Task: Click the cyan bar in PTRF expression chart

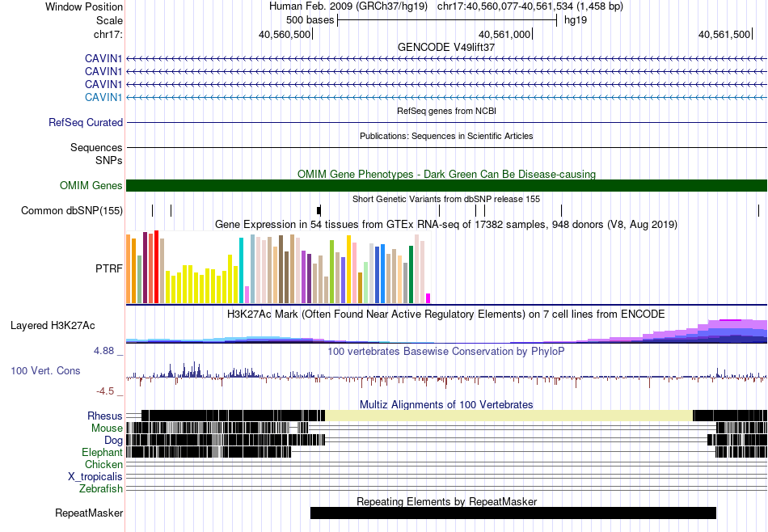Action: point(241,270)
